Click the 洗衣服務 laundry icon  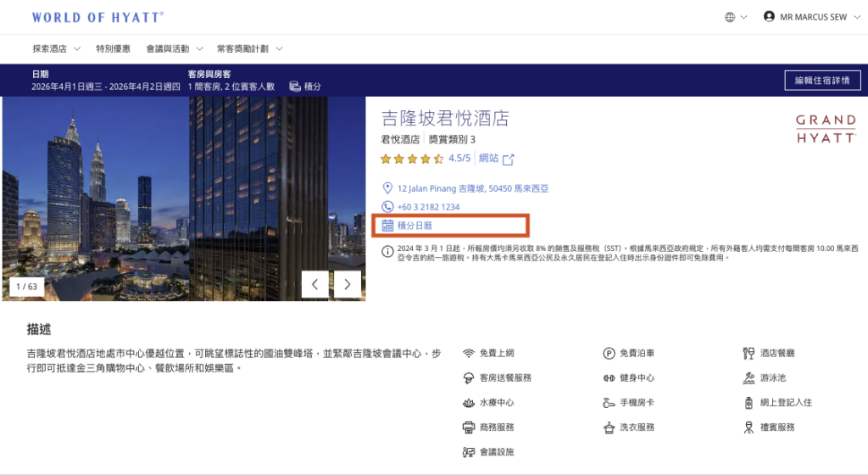(x=609, y=427)
